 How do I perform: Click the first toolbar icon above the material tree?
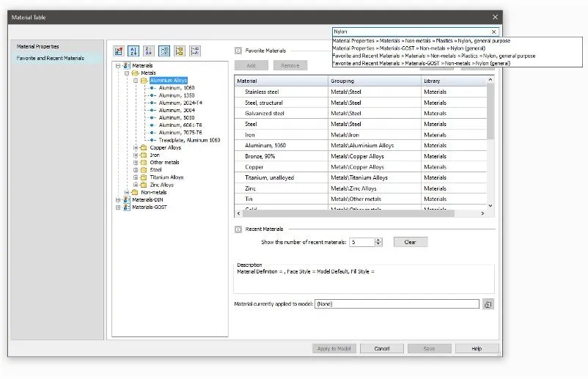[119, 51]
